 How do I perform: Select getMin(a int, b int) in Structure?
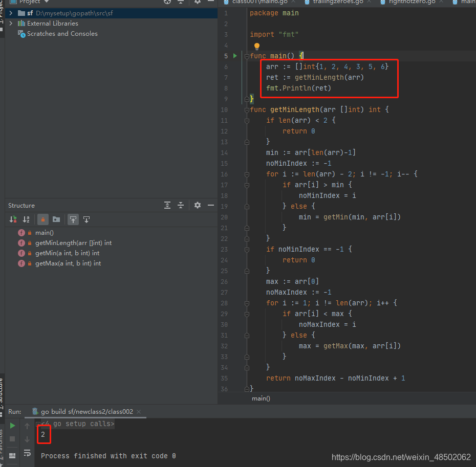coord(68,253)
